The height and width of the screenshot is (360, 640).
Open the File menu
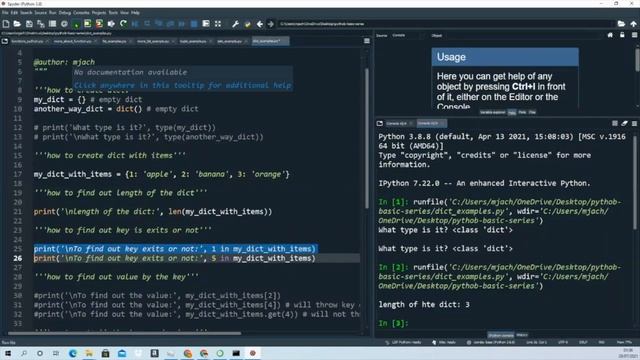(x=5, y=13)
